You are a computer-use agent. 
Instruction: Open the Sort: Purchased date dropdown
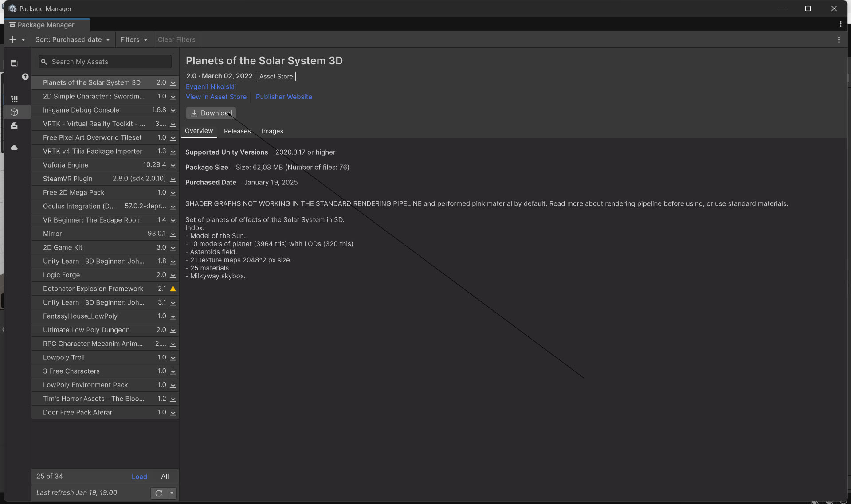73,39
